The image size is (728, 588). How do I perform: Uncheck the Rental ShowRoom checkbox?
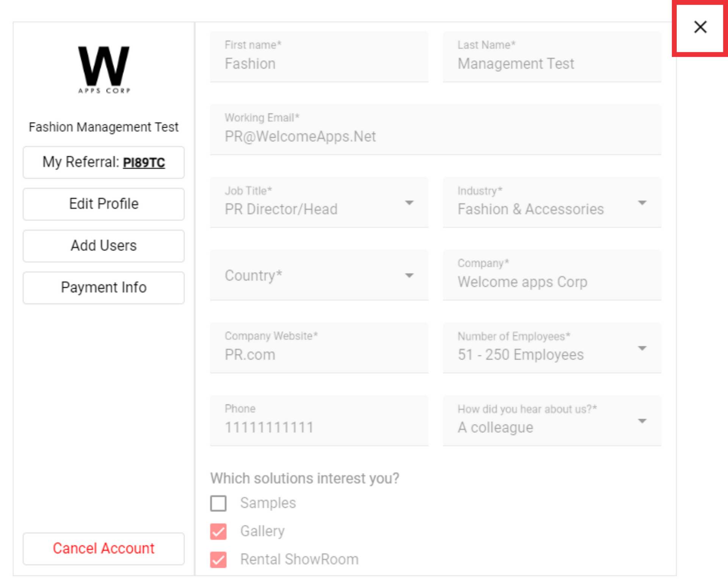pyautogui.click(x=218, y=559)
